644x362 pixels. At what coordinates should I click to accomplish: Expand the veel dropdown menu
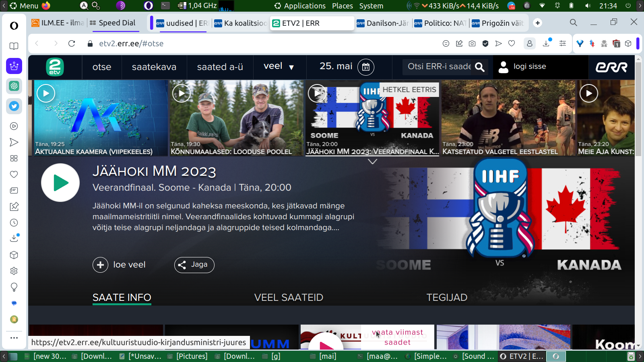tap(279, 66)
